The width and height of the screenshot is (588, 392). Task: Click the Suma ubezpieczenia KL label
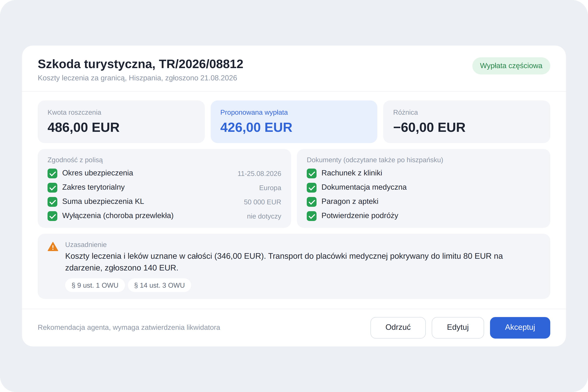103,201
